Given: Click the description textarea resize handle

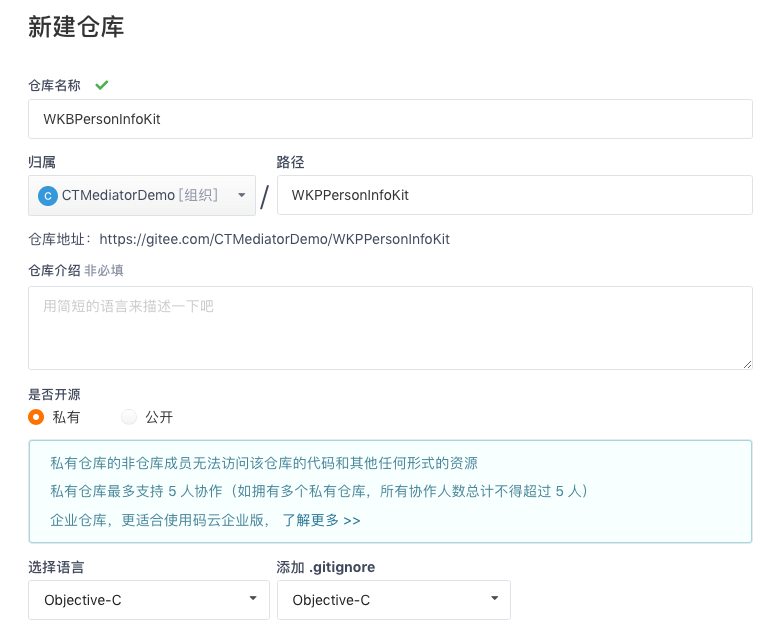Looking at the screenshot, I should [747, 364].
